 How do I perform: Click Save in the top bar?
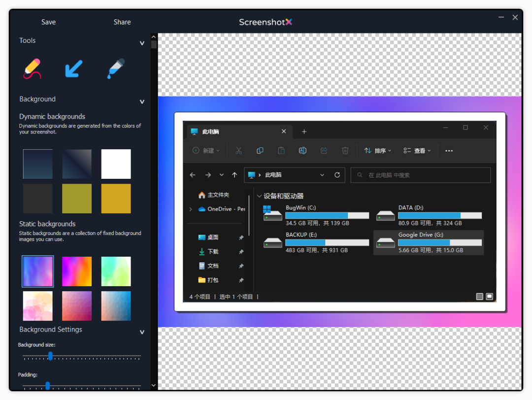pos(48,22)
